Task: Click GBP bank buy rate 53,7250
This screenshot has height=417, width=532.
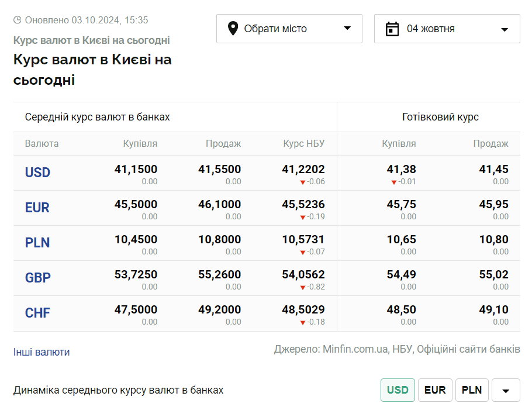Action: (x=136, y=274)
